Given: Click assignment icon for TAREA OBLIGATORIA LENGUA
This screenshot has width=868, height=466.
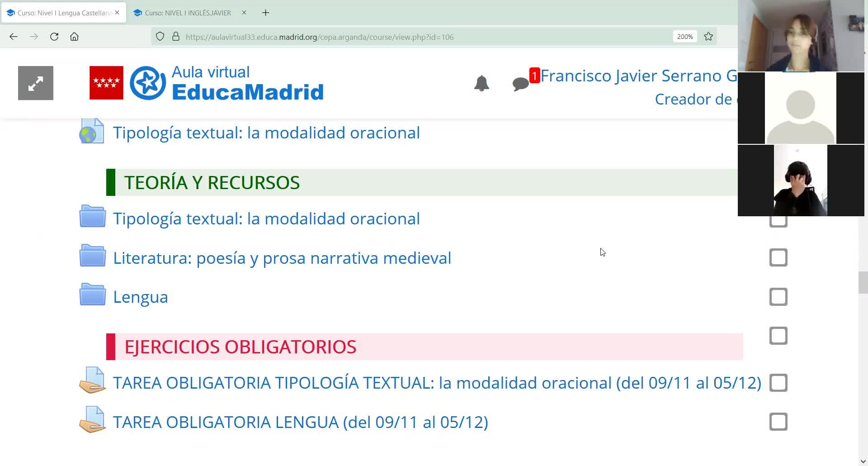Looking at the screenshot, I should click(x=93, y=419).
